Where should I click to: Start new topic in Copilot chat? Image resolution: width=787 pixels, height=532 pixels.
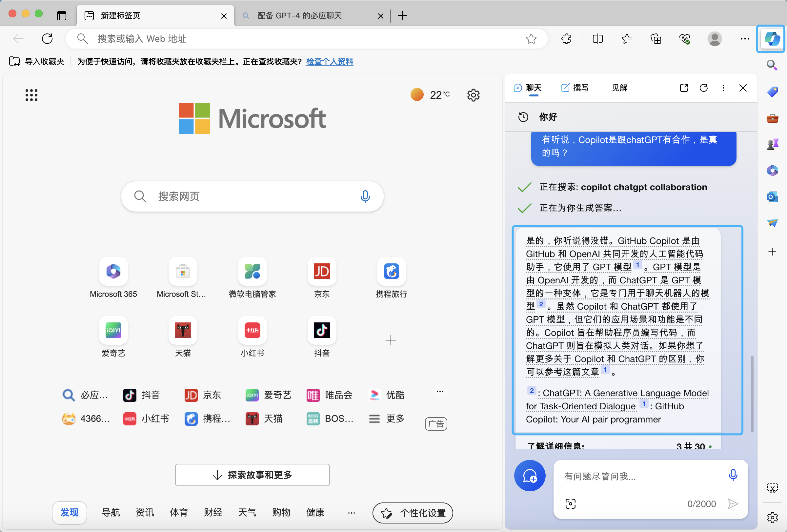coord(530,476)
